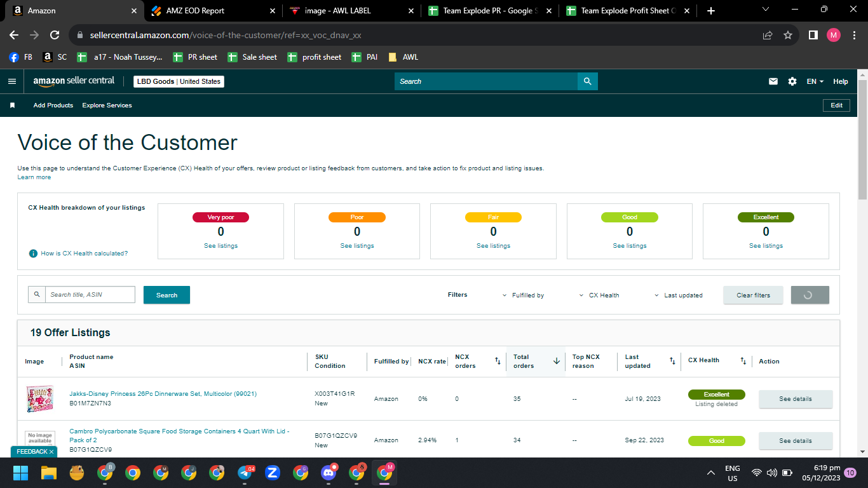Screen dimensions: 868x488
Task: Open Discord from the taskbar
Action: pos(329,473)
